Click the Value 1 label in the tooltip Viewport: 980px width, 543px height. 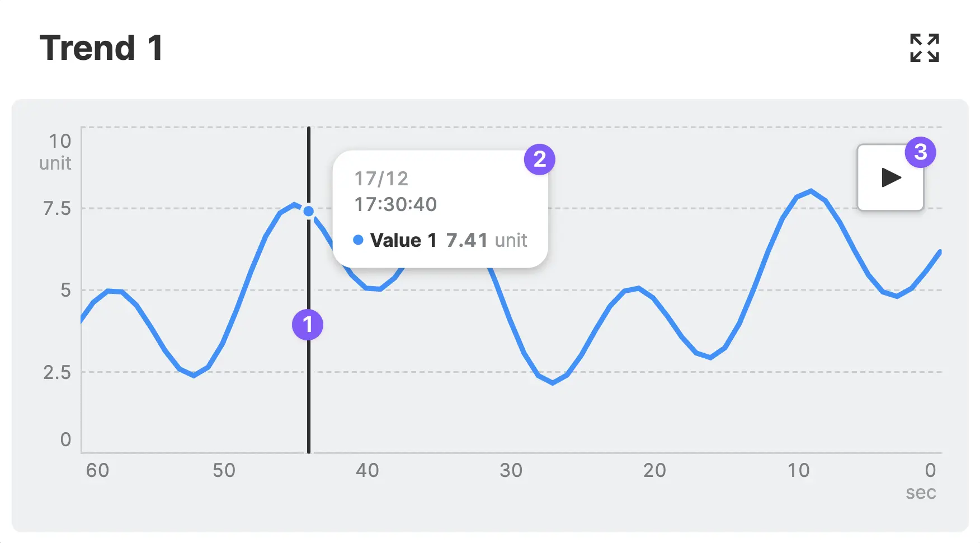403,240
